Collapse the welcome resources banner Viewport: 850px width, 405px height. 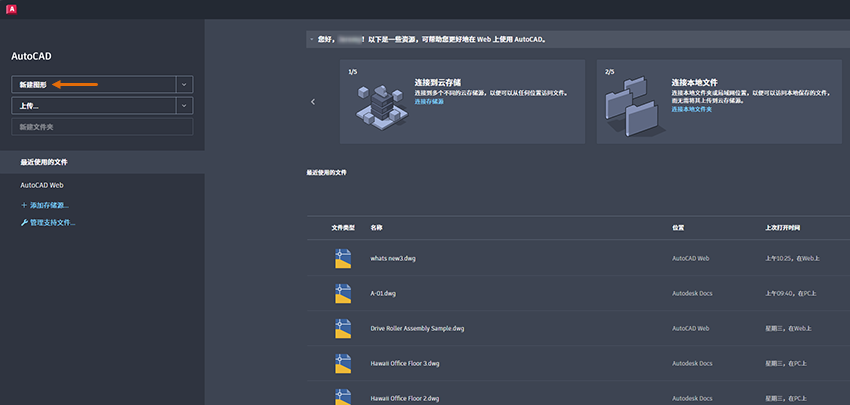(312, 40)
